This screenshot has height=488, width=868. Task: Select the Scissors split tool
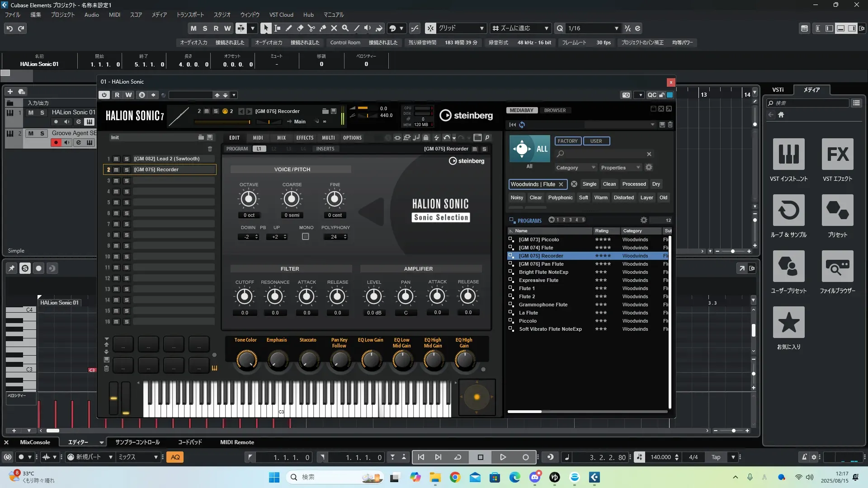(311, 28)
